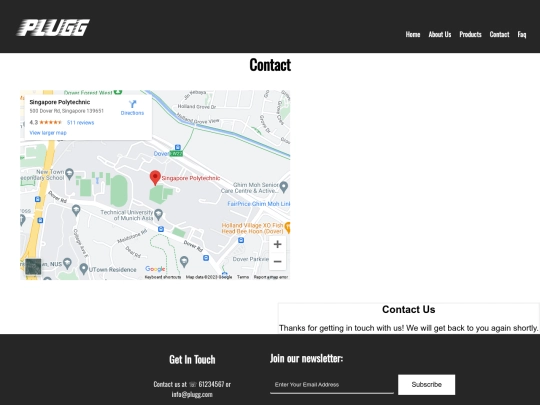Select Contact in the top navigation
540x405 pixels.
coord(499,34)
